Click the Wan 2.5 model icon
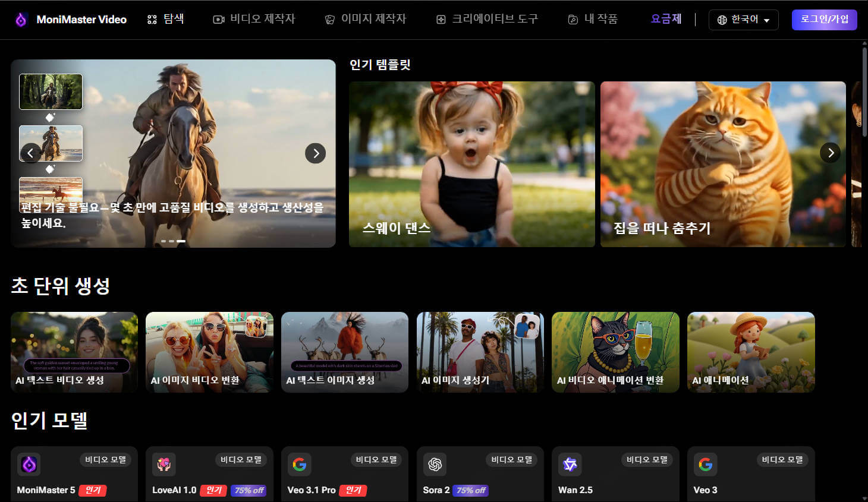 coord(570,465)
